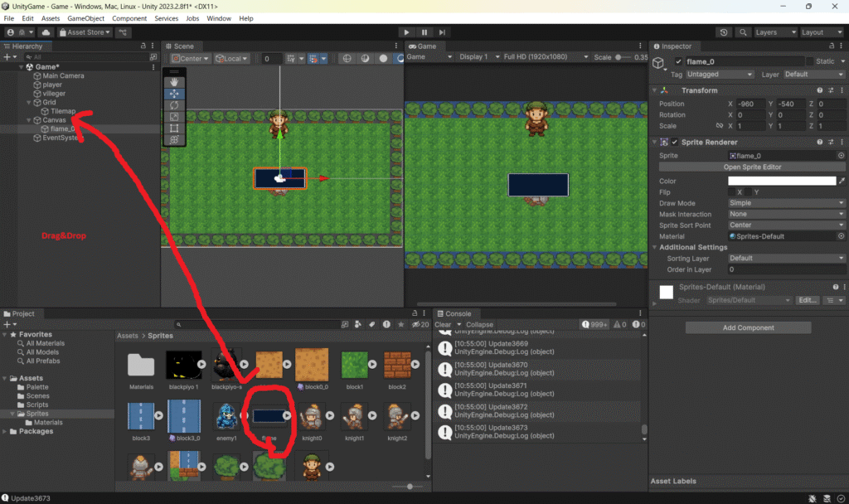Select the Scale tool in Scene toolbar

point(174,116)
